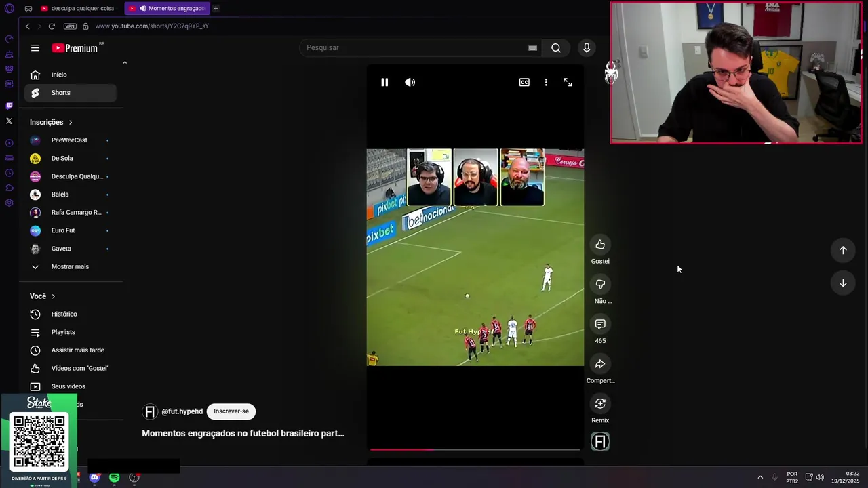Viewport: 868px width, 488px height.
Task: Open the Desculpa Qualquer subscription channel
Action: [71, 176]
